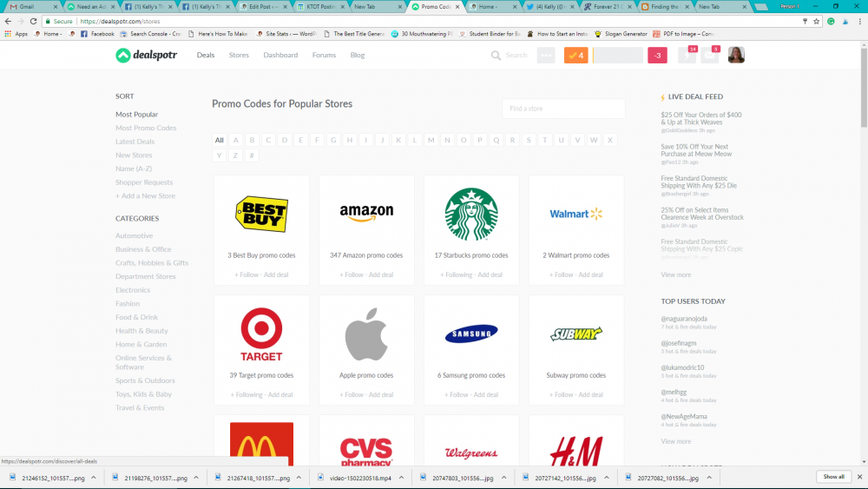868x489 pixels.
Task: Sort stores by Latest Deals
Action: click(135, 142)
